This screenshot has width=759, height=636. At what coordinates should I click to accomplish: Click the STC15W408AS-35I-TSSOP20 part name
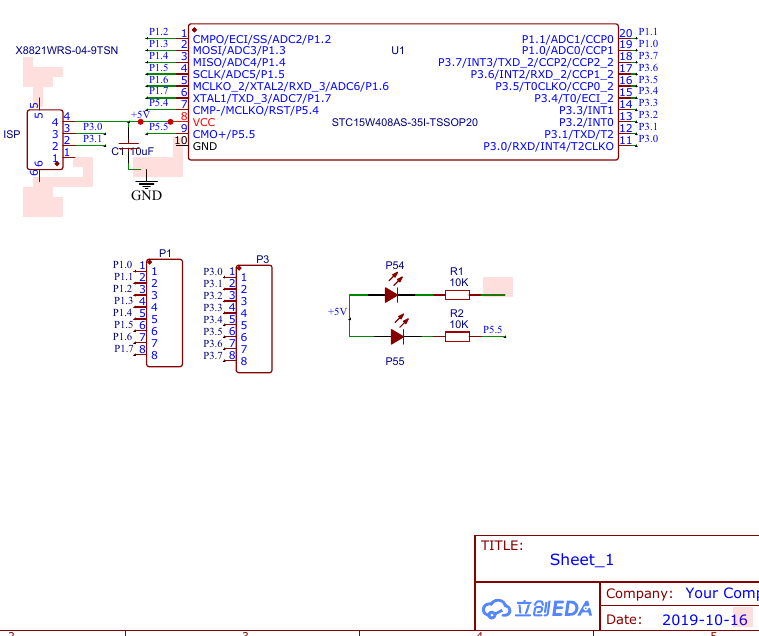point(405,122)
